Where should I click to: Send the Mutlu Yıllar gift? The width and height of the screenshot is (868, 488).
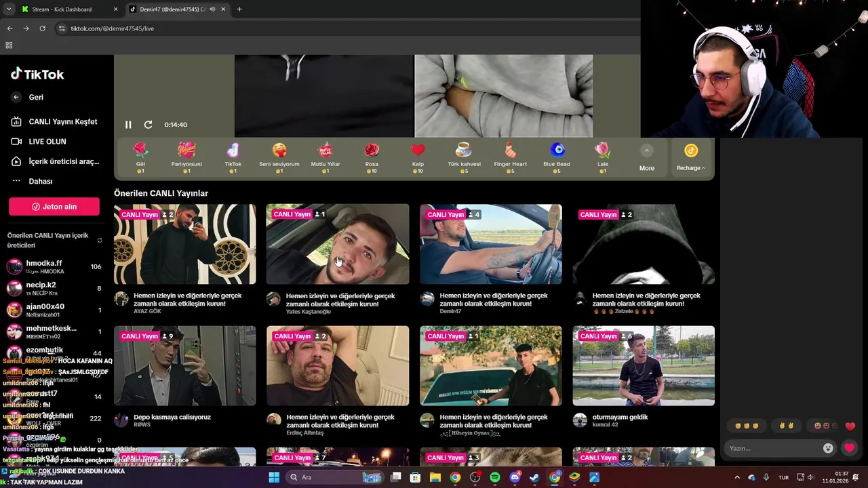coord(325,158)
